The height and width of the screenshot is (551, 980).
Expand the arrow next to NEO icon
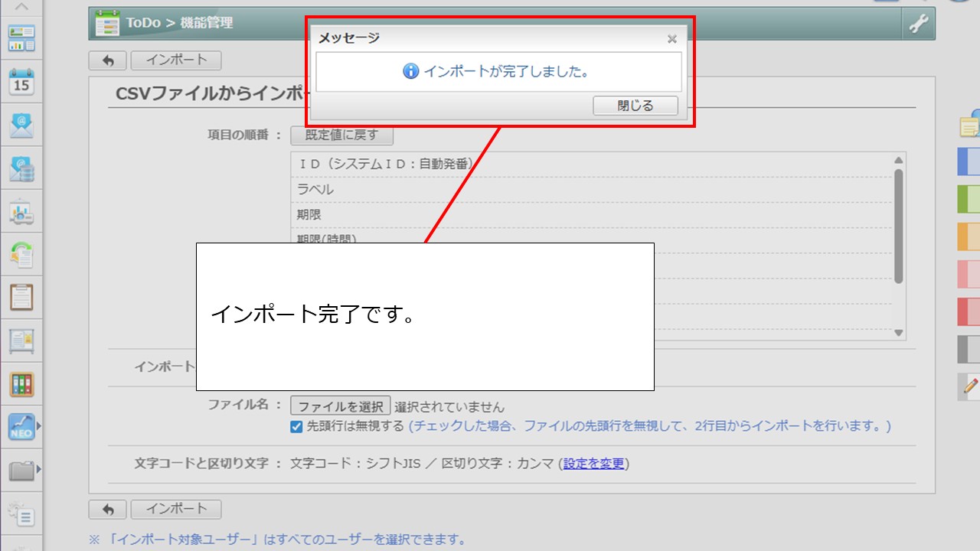tap(39, 426)
